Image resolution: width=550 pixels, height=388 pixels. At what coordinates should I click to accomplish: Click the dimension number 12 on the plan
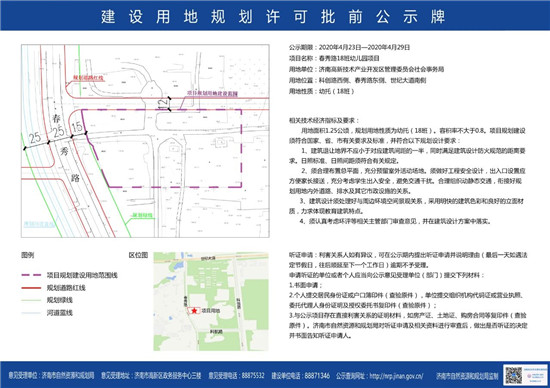click(x=163, y=104)
